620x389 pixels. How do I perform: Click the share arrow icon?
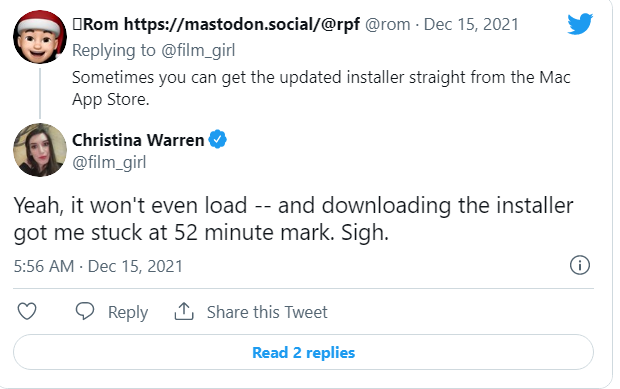[x=184, y=311]
